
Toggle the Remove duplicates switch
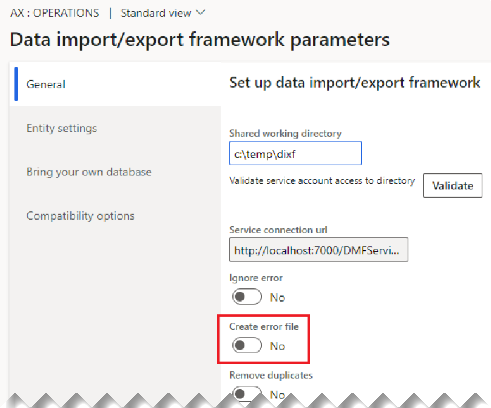247,394
